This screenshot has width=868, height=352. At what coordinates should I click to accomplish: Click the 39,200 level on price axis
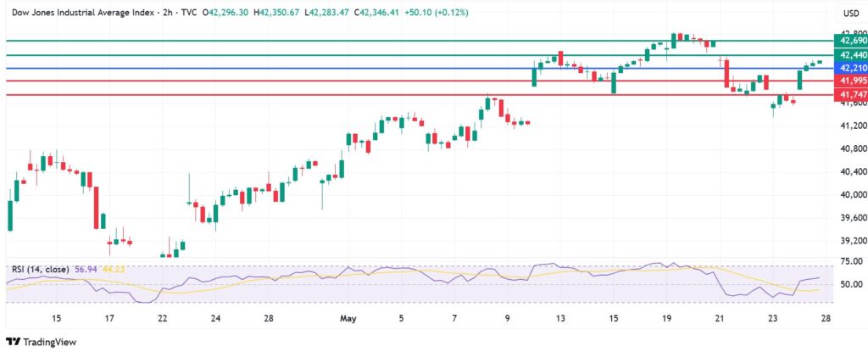(x=850, y=241)
